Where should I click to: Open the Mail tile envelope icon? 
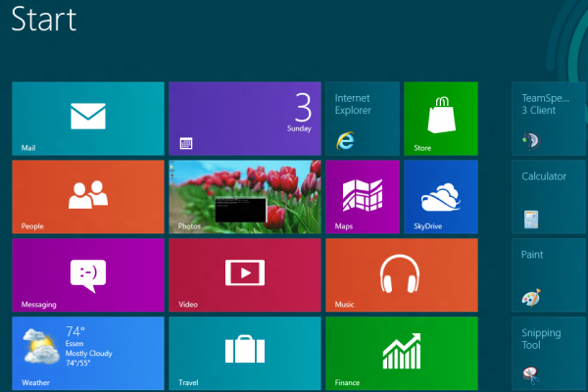click(87, 118)
